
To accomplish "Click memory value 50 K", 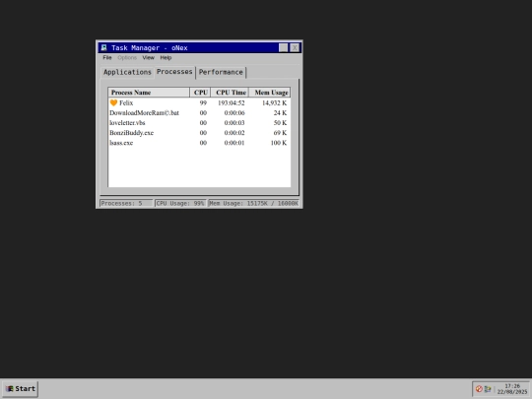I will point(280,123).
